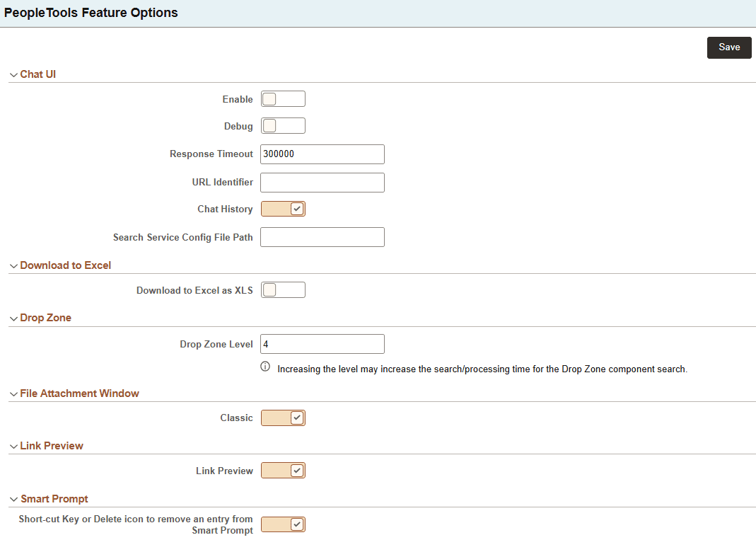Click the Search Service Config File Path field
756x552 pixels.
tap(322, 237)
